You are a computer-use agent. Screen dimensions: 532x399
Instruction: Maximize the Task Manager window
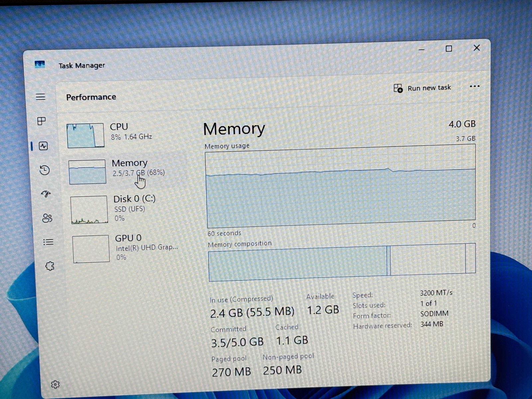449,49
